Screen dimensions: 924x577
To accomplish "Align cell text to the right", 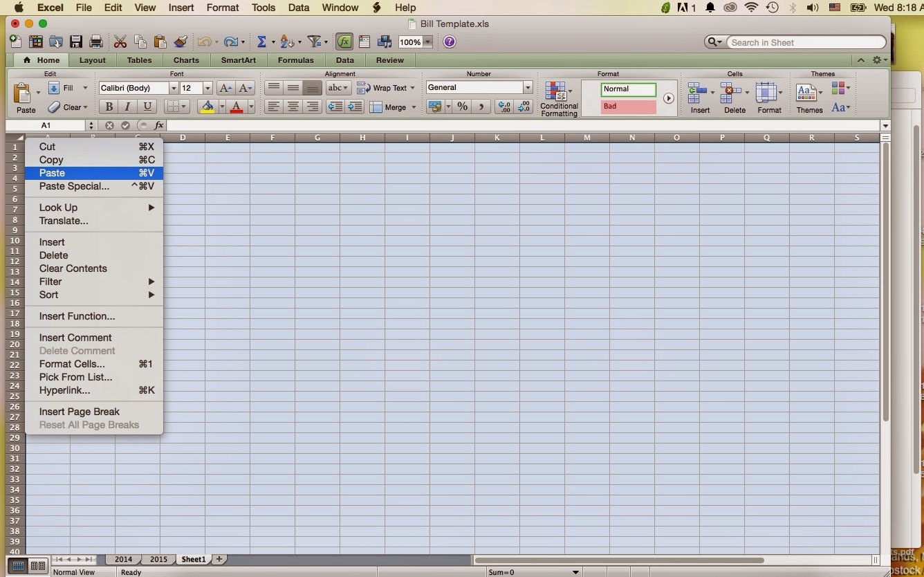I will coord(313,107).
